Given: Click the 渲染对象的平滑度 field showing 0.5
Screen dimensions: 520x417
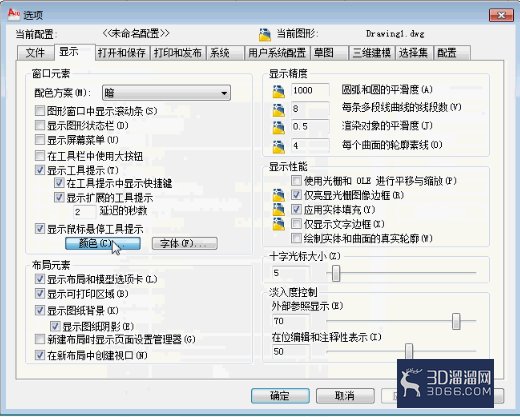Looking at the screenshot, I should [310, 127].
